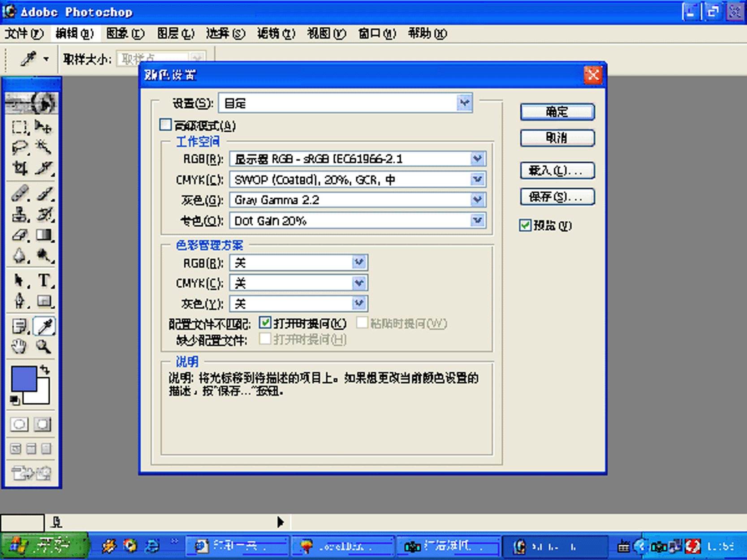Viewport: 747px width, 560px height.
Task: Uncheck the 预览 checkbox
Action: pos(525,225)
